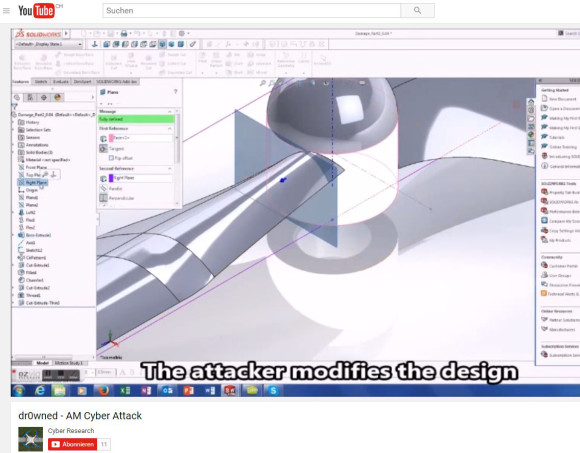580x453 pixels.
Task: Switch to the Model bottom tab
Action: pyautogui.click(x=42, y=363)
